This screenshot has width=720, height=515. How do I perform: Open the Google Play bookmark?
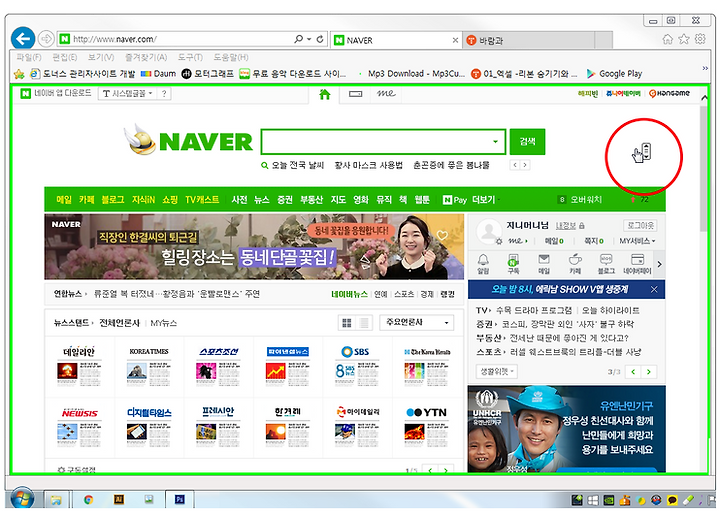click(614, 73)
